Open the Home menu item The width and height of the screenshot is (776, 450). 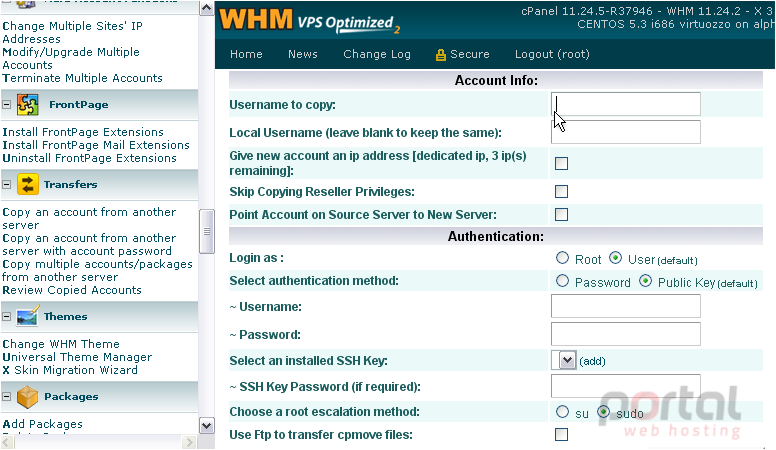(246, 54)
